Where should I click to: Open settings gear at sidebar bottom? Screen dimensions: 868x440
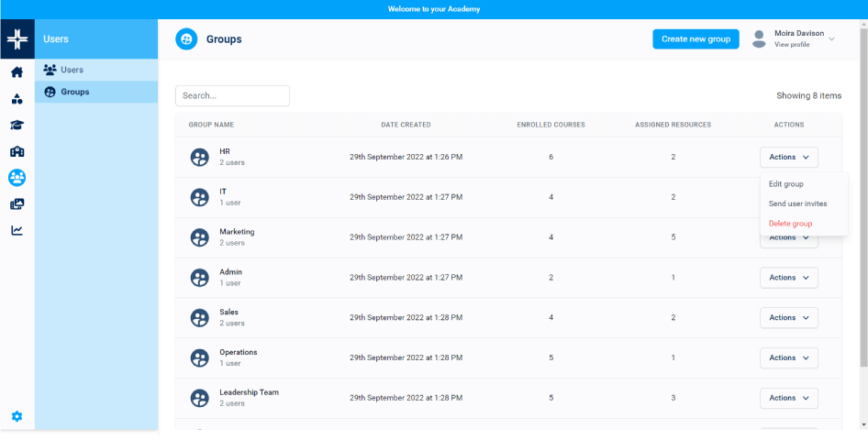point(17,416)
